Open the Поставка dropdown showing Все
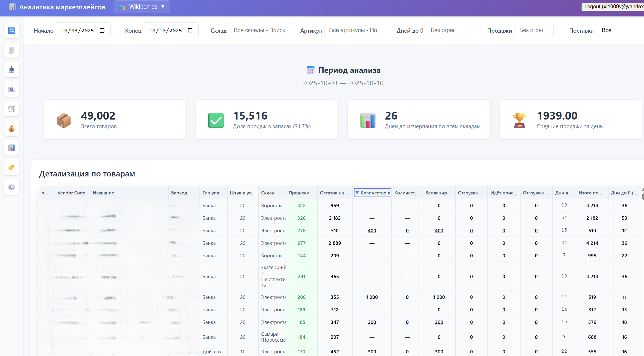644x356 pixels. coord(620,30)
